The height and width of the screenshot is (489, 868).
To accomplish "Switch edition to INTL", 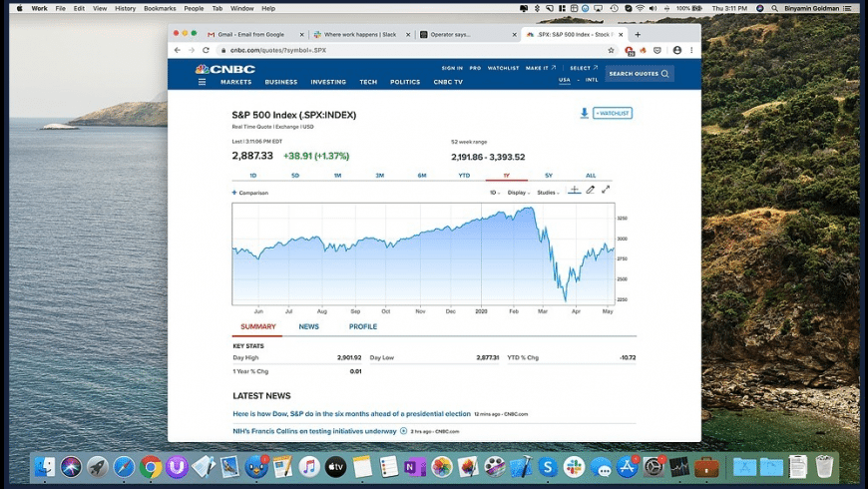I will (x=592, y=80).
